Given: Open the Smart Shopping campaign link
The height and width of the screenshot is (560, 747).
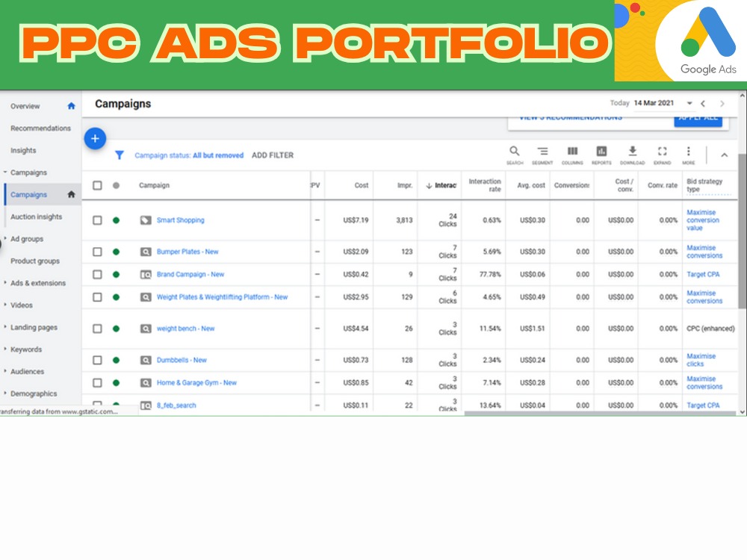Looking at the screenshot, I should (x=181, y=220).
